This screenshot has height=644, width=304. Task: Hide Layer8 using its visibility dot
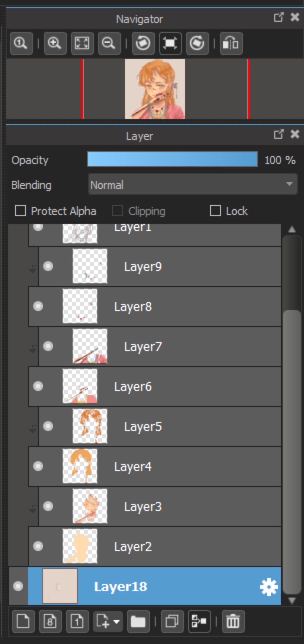click(38, 306)
